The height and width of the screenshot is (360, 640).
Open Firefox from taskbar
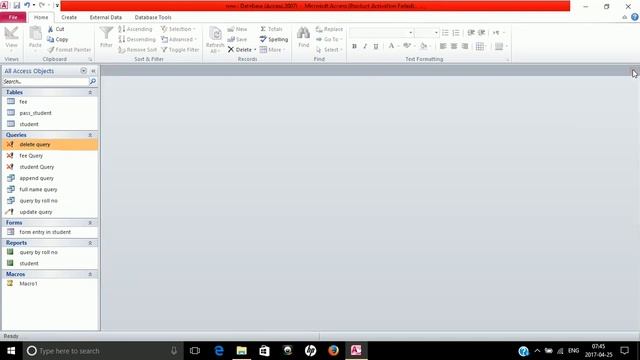[333, 351]
